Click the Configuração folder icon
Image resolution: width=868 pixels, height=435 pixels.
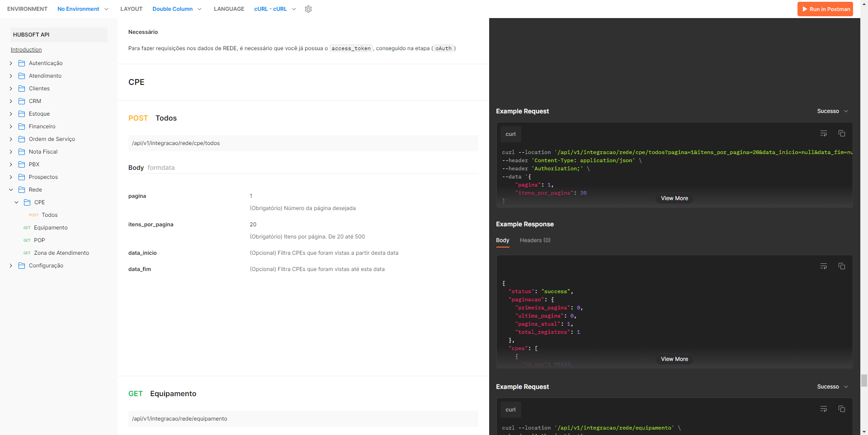[x=22, y=266]
